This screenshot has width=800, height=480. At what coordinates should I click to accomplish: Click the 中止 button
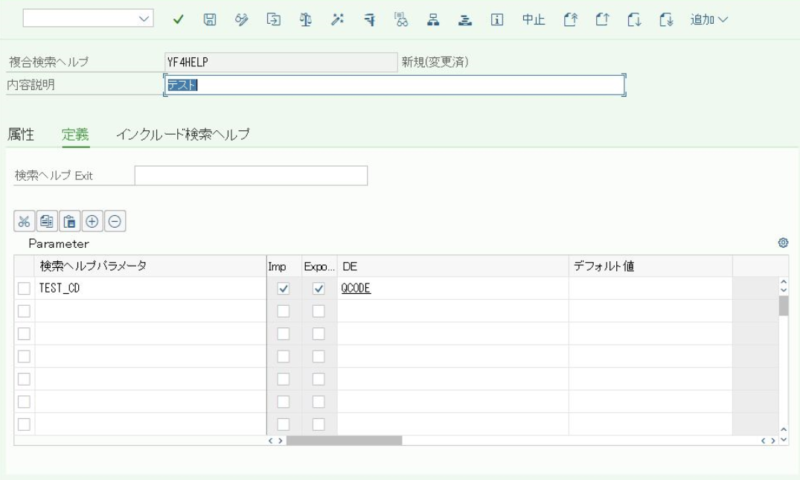pos(533,19)
